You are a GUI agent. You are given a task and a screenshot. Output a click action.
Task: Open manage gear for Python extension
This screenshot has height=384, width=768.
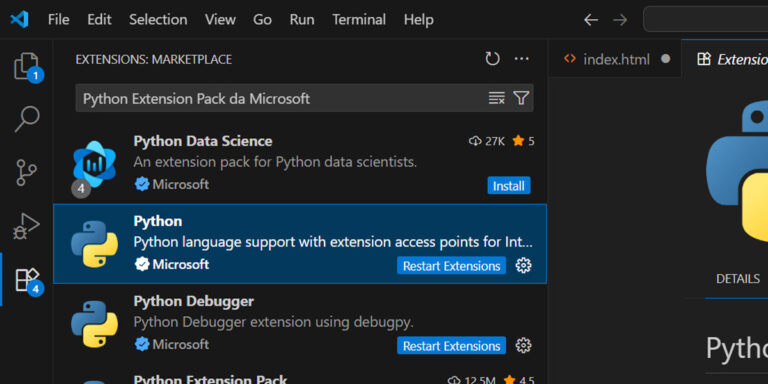524,265
